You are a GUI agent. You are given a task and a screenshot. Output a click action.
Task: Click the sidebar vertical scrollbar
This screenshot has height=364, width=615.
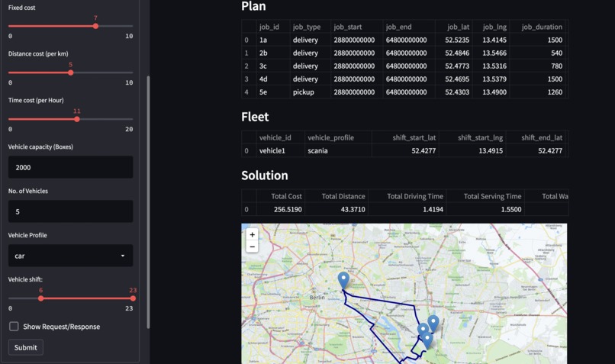coord(148,202)
